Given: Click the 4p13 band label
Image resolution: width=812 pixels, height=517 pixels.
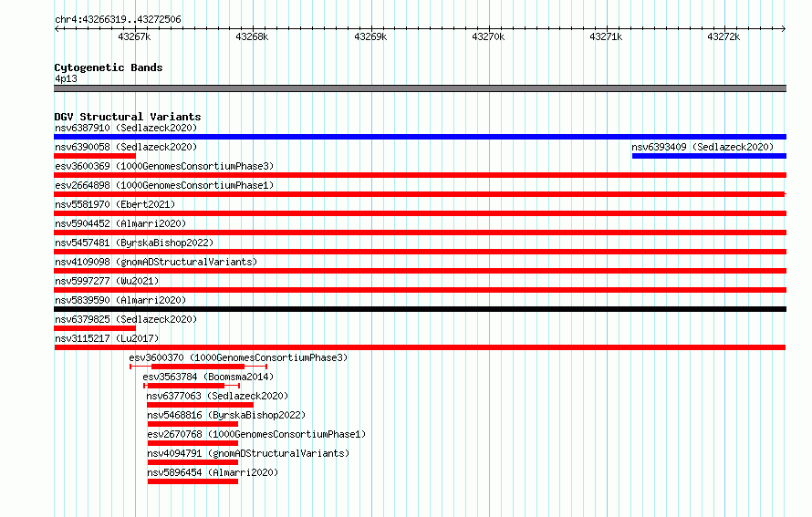Looking at the screenshot, I should (66, 78).
